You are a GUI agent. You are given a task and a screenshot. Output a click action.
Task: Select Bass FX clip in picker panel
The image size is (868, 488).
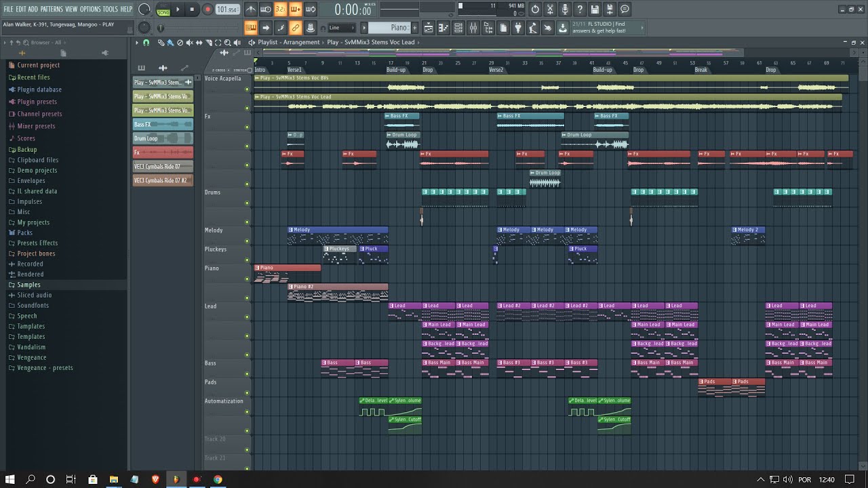click(x=163, y=124)
